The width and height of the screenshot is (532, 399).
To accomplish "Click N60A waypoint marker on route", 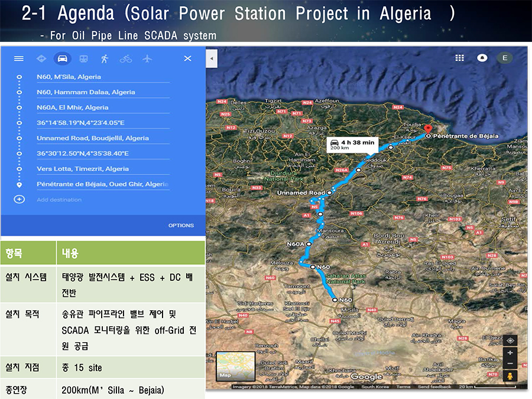I will [309, 244].
